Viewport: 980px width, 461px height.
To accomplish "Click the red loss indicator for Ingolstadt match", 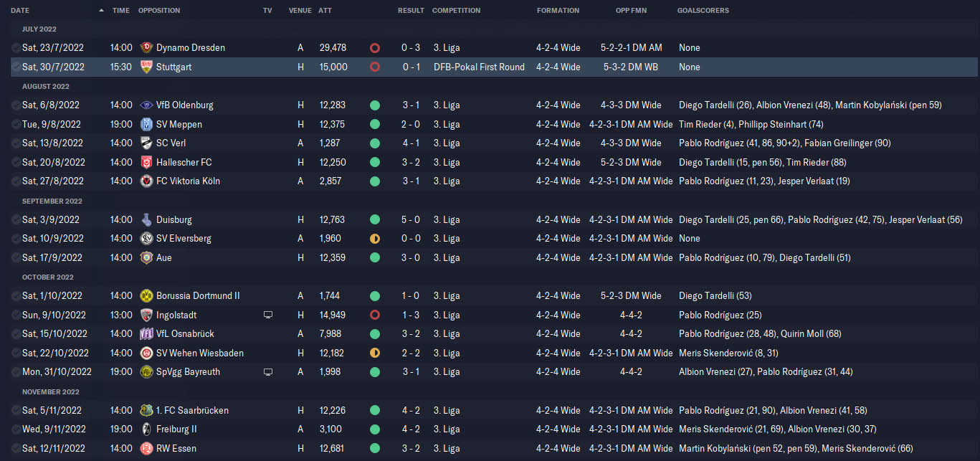I will [x=374, y=315].
